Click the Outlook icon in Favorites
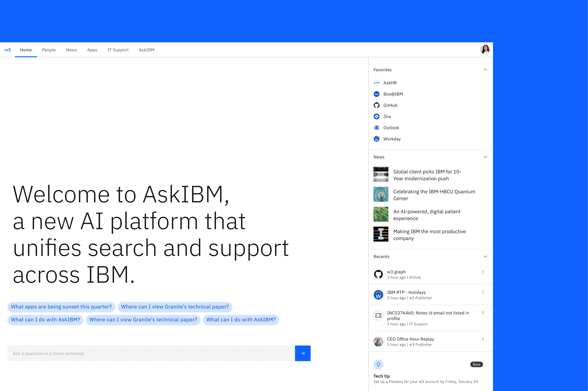Image resolution: width=588 pixels, height=391 pixels. coord(376,128)
